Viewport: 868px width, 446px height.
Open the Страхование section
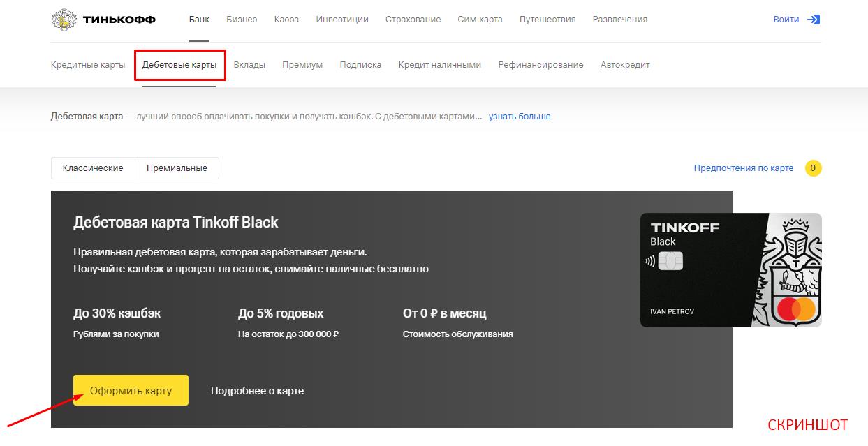point(413,20)
